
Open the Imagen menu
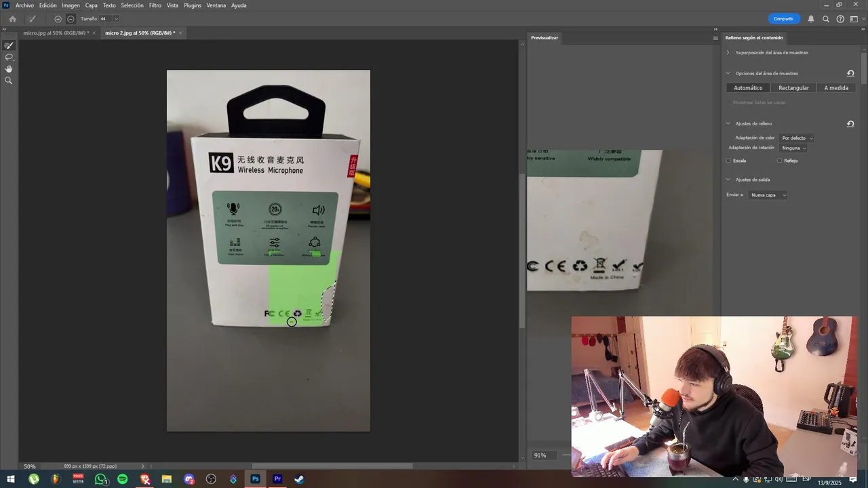71,5
